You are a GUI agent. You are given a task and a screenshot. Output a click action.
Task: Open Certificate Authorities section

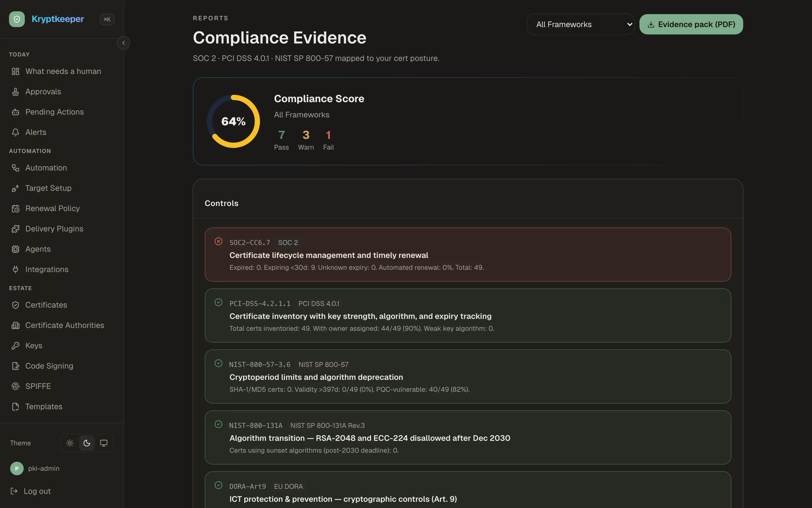click(62, 325)
